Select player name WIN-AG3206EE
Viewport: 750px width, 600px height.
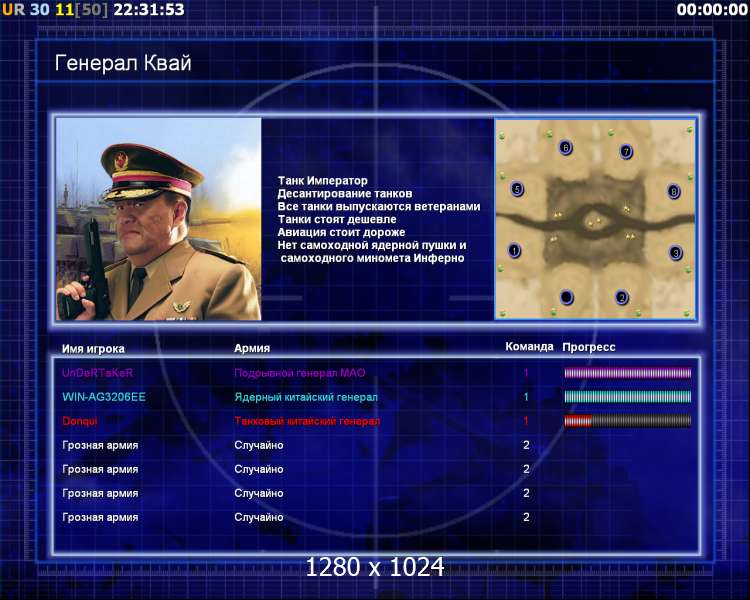tap(104, 397)
